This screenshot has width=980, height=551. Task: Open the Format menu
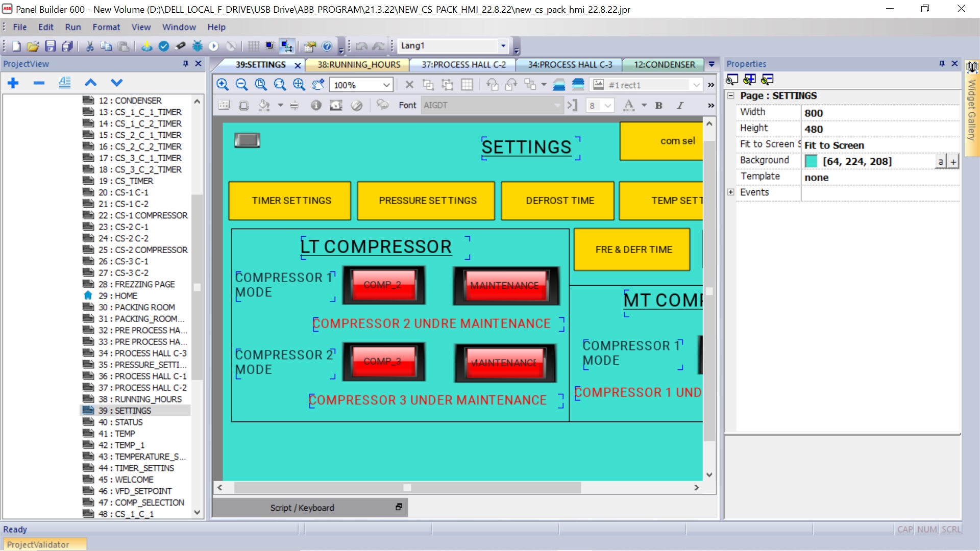[106, 27]
